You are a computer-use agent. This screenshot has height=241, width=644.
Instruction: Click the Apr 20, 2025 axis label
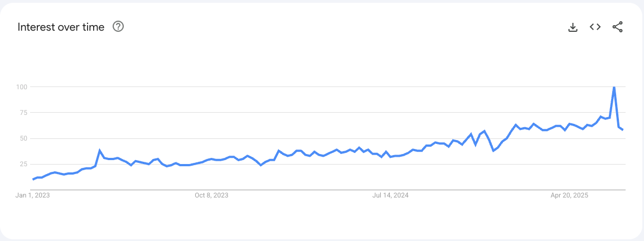(569, 195)
